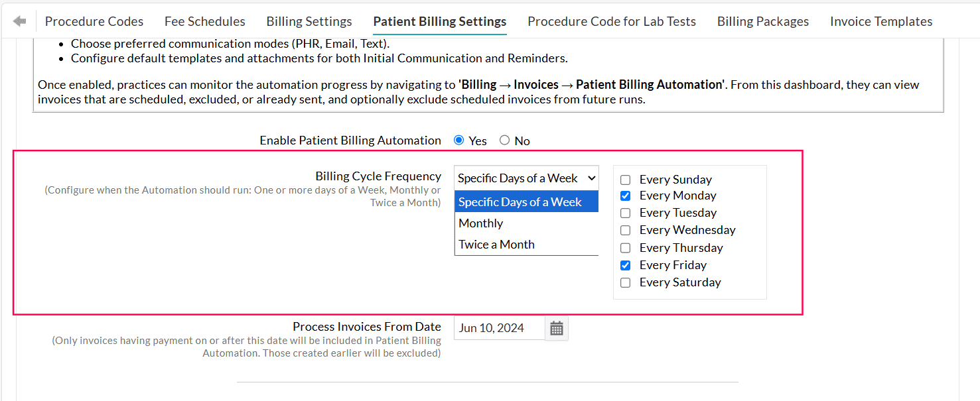
Task: Check Every Wednesday for the billing cycle
Action: pos(625,229)
